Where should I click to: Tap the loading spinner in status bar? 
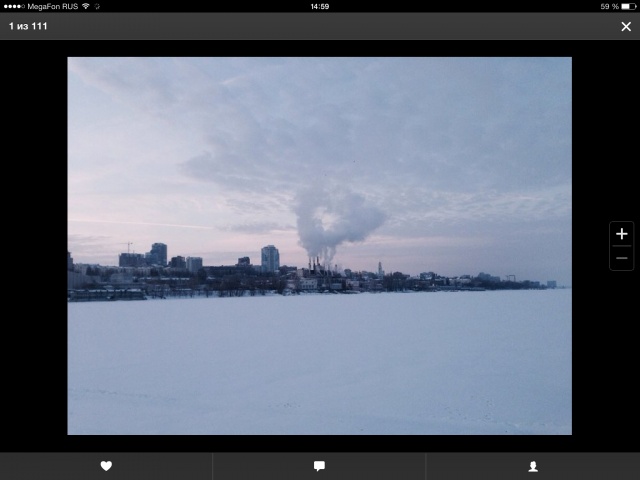tap(98, 6)
